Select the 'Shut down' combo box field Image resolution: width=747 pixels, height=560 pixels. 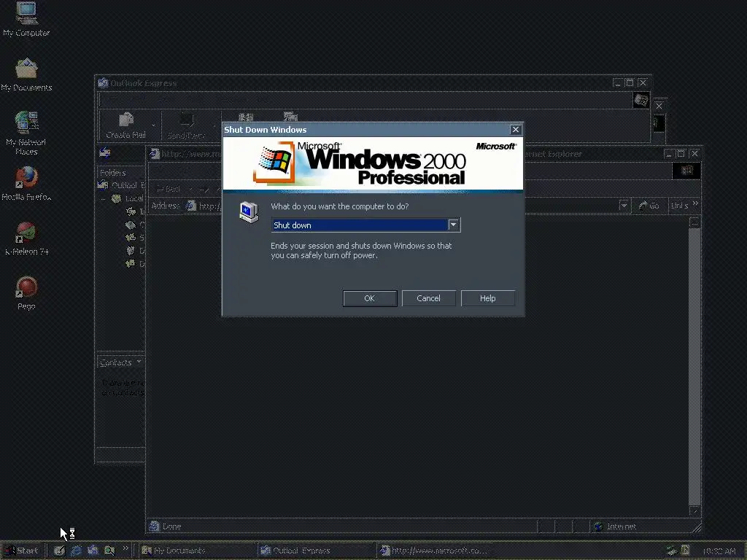[x=365, y=225]
